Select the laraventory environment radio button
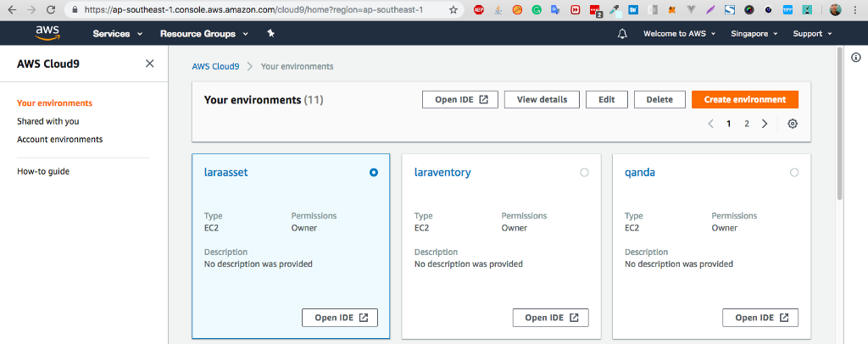 click(x=584, y=172)
